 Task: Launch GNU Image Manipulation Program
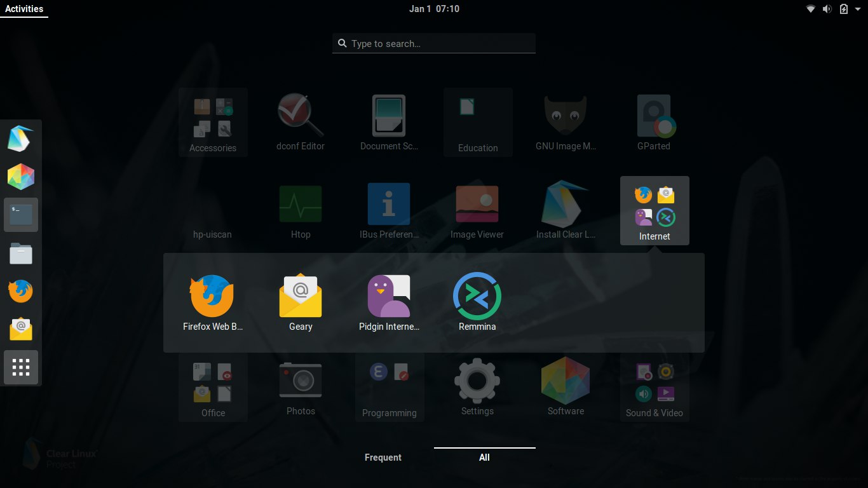[x=566, y=122]
